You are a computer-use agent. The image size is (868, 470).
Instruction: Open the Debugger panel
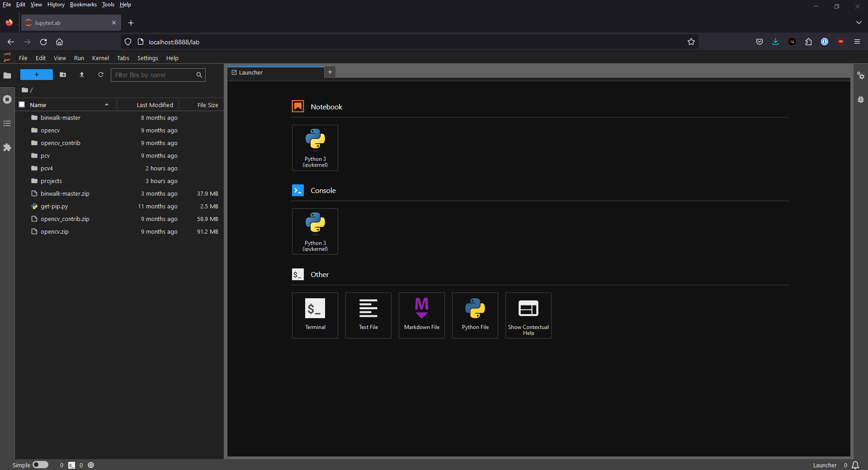(x=861, y=99)
